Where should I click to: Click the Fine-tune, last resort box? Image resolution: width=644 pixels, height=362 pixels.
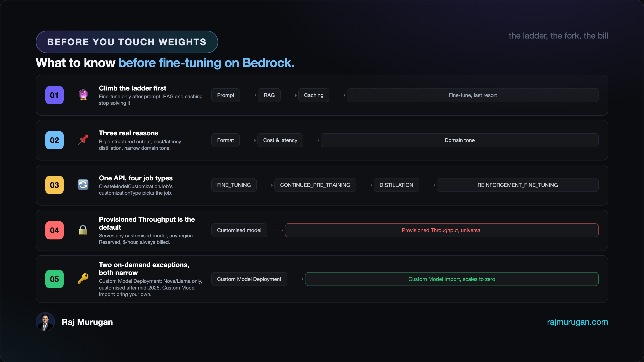473,95
